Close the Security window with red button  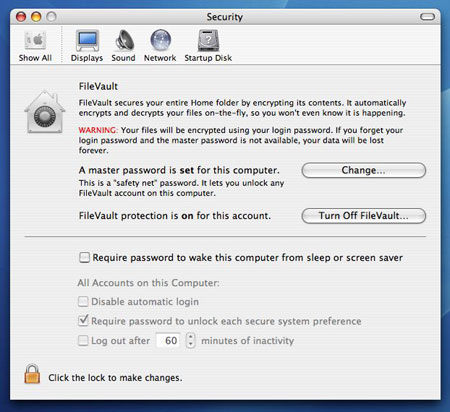pos(21,17)
